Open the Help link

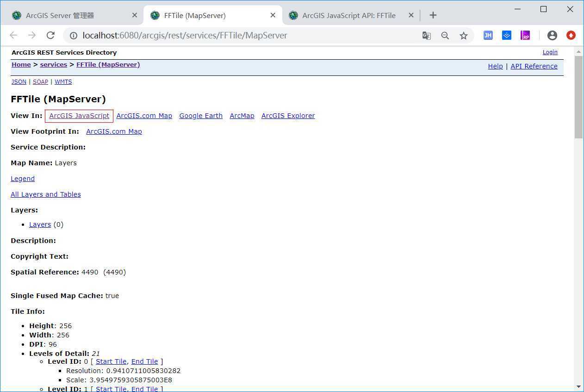coord(495,66)
